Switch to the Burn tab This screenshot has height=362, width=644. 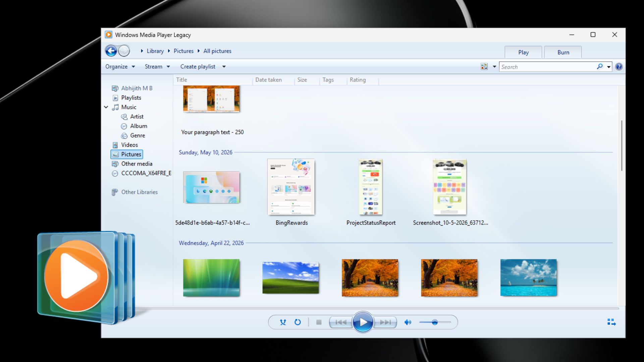pyautogui.click(x=563, y=52)
